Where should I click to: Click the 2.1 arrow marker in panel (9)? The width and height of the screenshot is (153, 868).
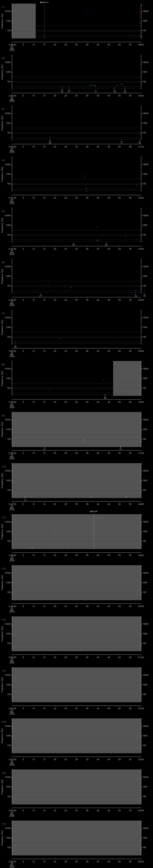pos(44,448)
